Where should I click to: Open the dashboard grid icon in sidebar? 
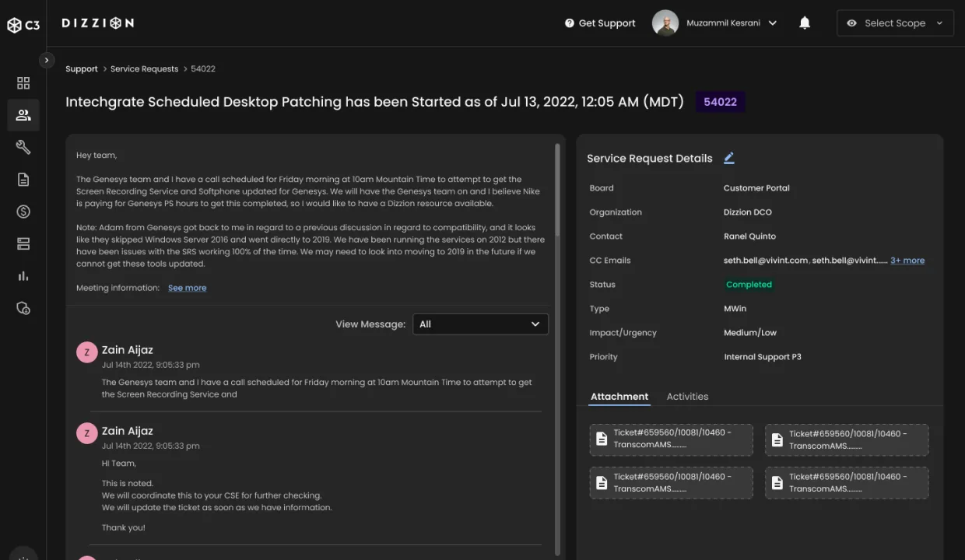(23, 83)
